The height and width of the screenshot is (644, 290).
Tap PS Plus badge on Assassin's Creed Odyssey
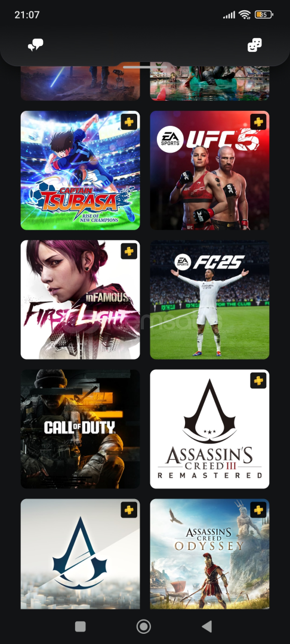click(x=258, y=510)
